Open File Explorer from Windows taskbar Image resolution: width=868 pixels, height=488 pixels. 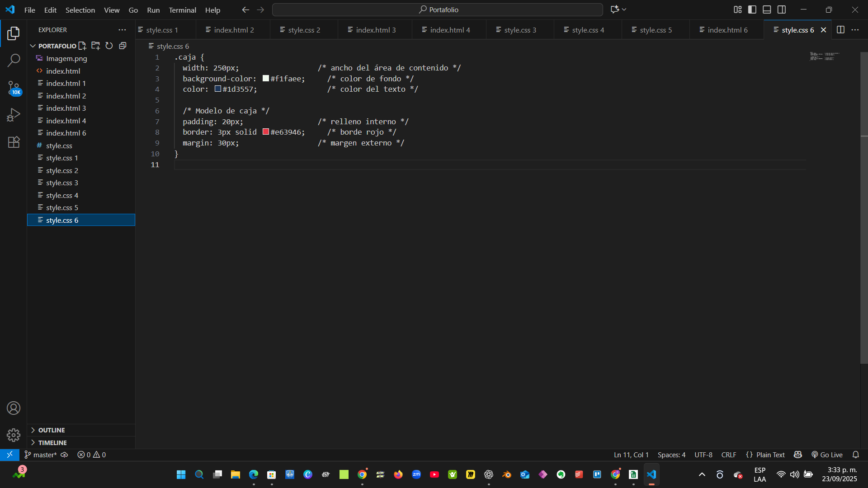click(x=235, y=474)
